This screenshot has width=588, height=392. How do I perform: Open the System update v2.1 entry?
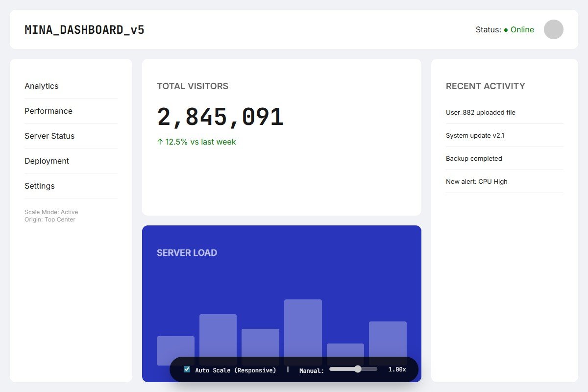tap(475, 135)
